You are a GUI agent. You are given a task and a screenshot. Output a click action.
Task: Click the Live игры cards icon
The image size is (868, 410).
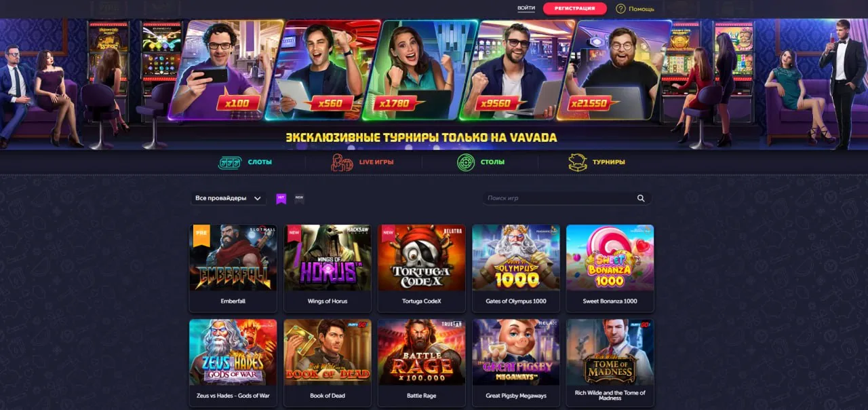(x=342, y=162)
